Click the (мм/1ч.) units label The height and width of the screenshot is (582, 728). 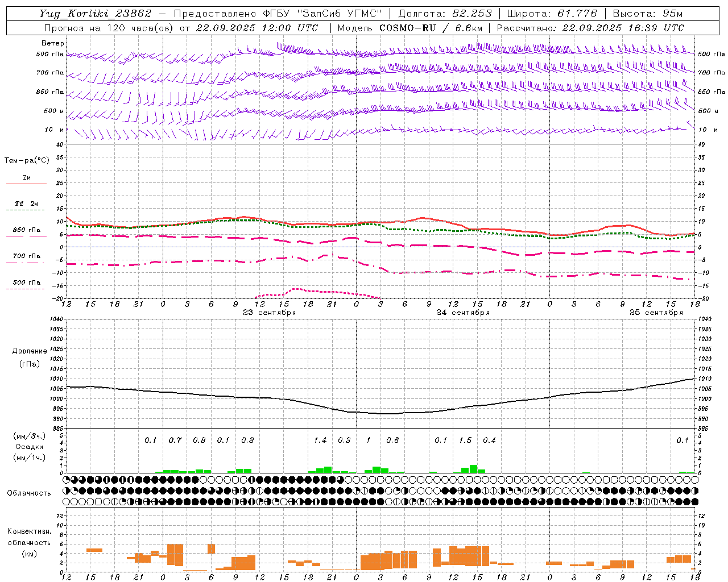30,458
